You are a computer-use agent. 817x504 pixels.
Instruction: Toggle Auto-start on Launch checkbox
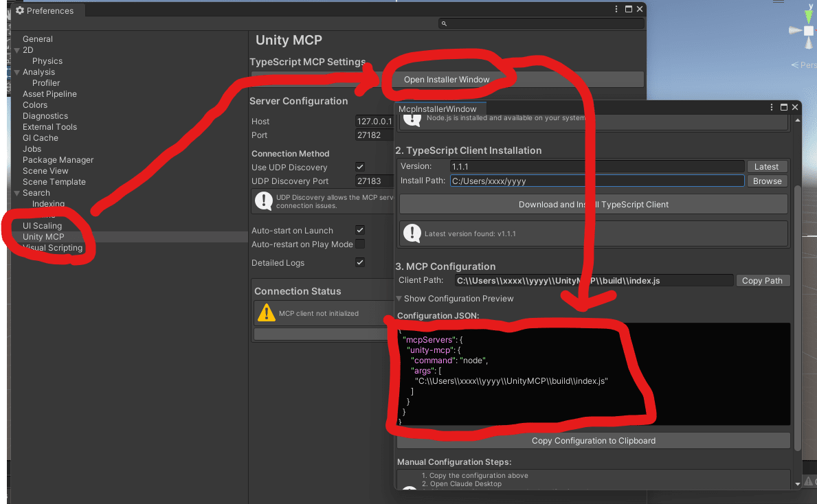pos(360,229)
